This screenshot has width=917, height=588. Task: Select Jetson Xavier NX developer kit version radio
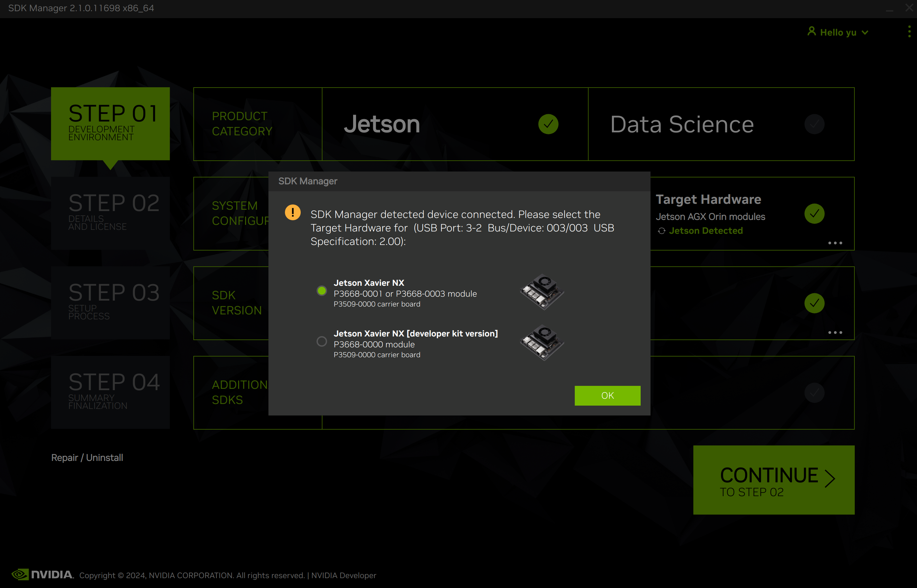coord(321,341)
